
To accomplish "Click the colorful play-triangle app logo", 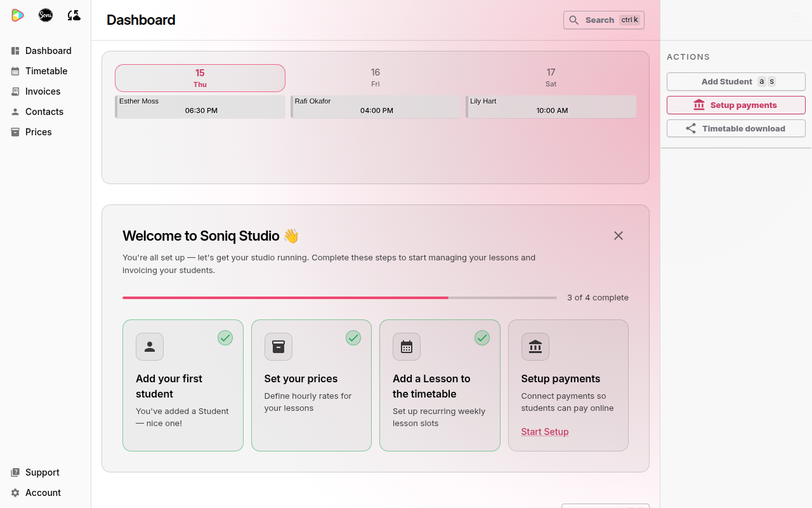I will coord(18,15).
